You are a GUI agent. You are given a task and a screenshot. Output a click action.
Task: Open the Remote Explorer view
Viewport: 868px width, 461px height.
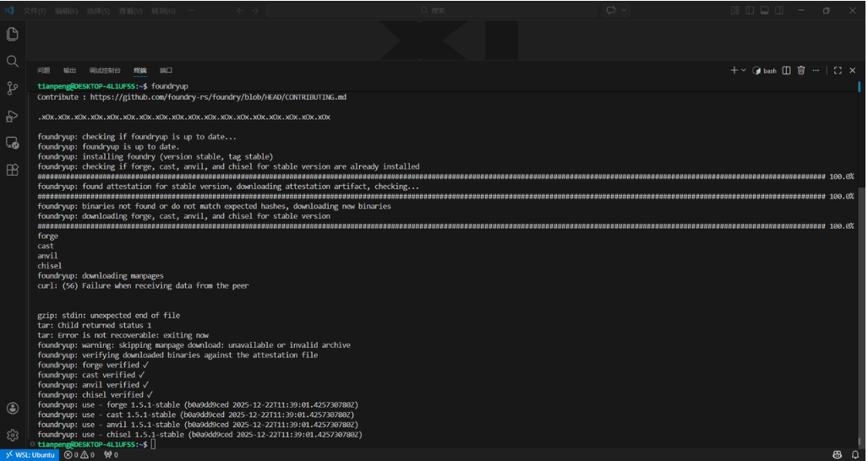pos(12,144)
